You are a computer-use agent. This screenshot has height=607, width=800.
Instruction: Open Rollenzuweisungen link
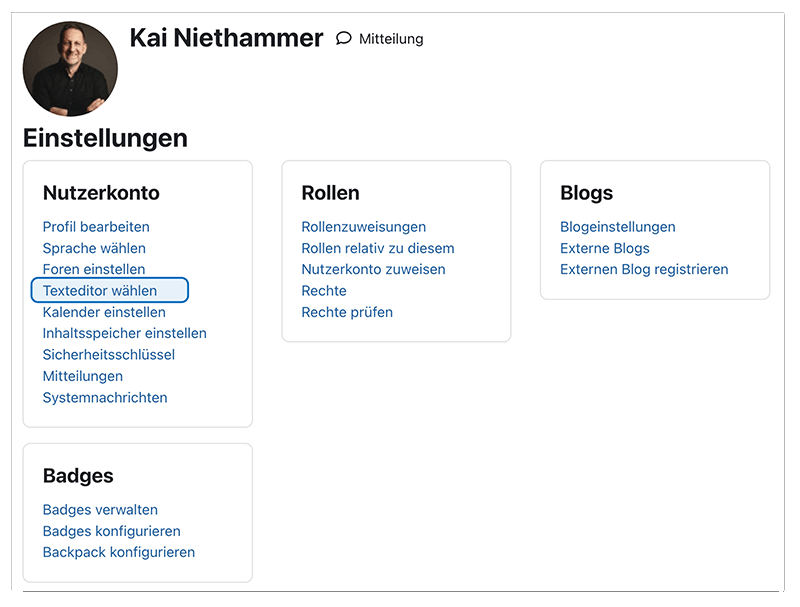pos(364,227)
